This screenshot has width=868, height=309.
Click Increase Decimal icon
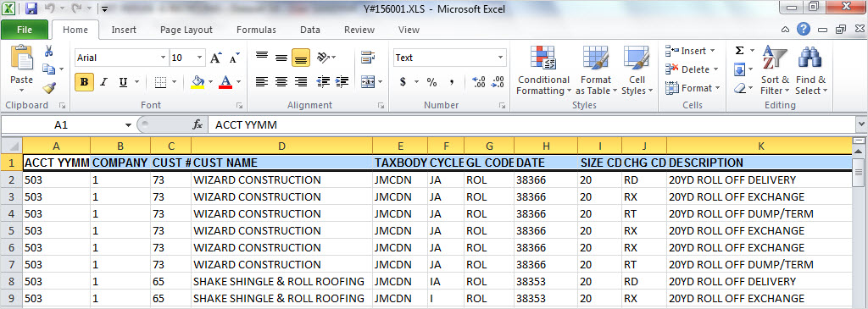click(478, 82)
